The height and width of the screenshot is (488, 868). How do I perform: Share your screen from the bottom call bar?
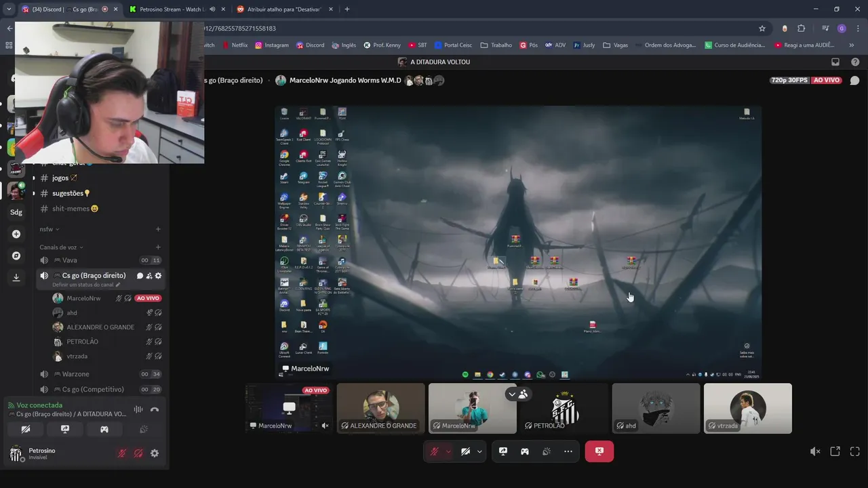503,451
